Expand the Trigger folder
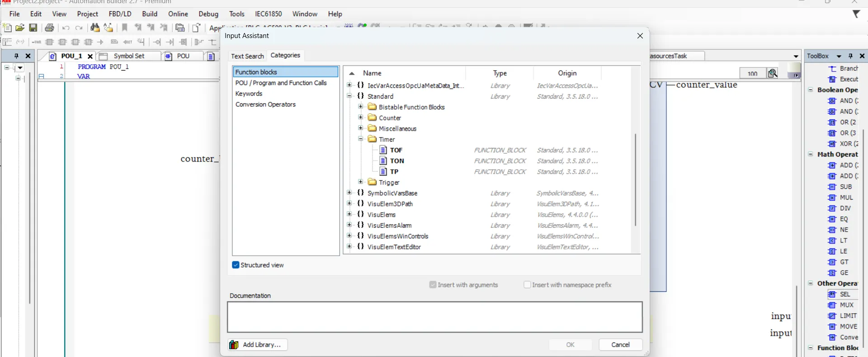868x357 pixels. coord(361,182)
